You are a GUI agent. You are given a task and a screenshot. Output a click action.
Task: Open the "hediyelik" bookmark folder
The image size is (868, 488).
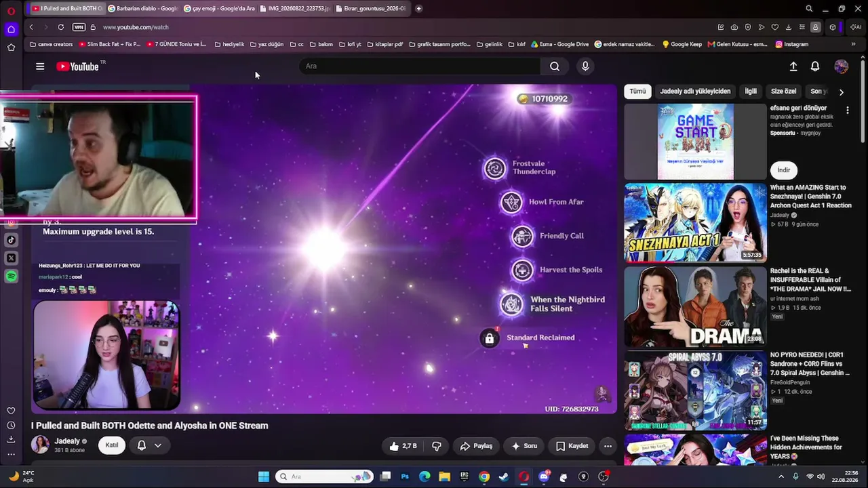coord(229,44)
